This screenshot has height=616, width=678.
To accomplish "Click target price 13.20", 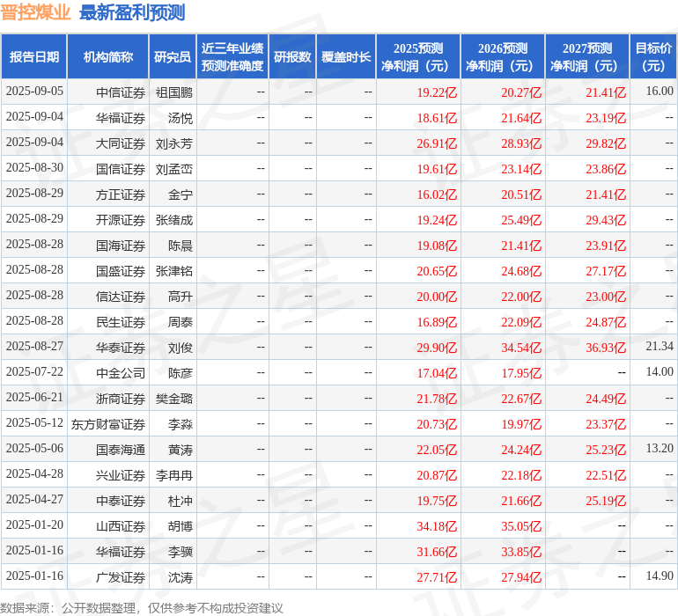I will pos(660,448).
